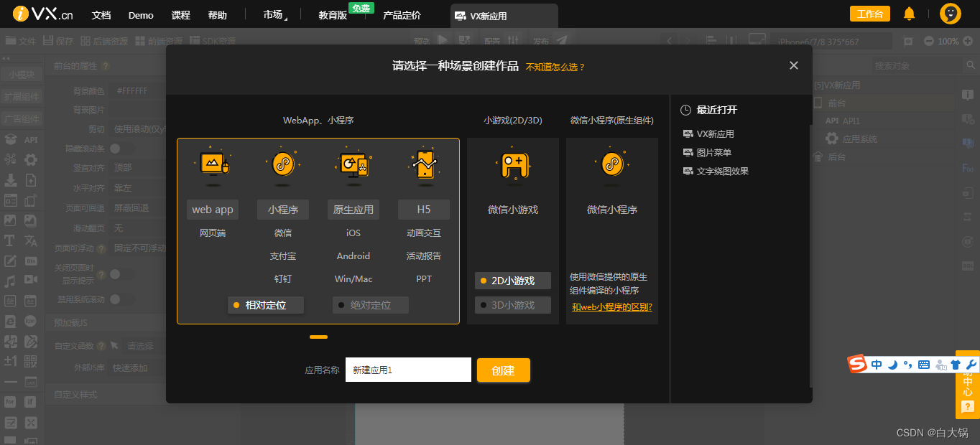980x445 pixels.
Task: Click the 发布 paper plane icon
Action: tap(562, 39)
